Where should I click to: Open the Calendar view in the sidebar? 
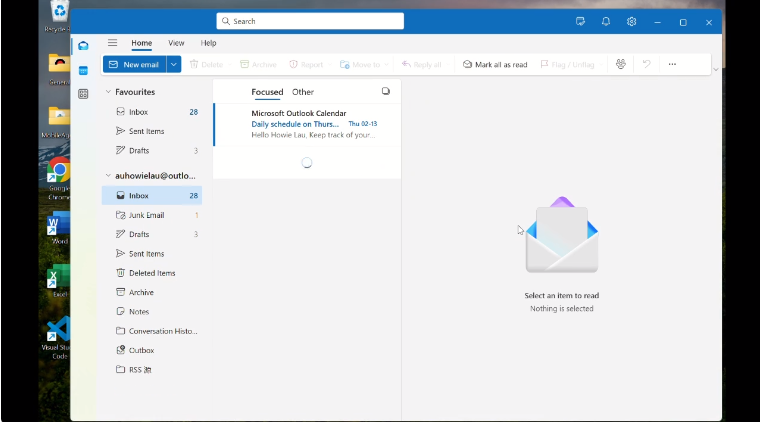[83, 71]
